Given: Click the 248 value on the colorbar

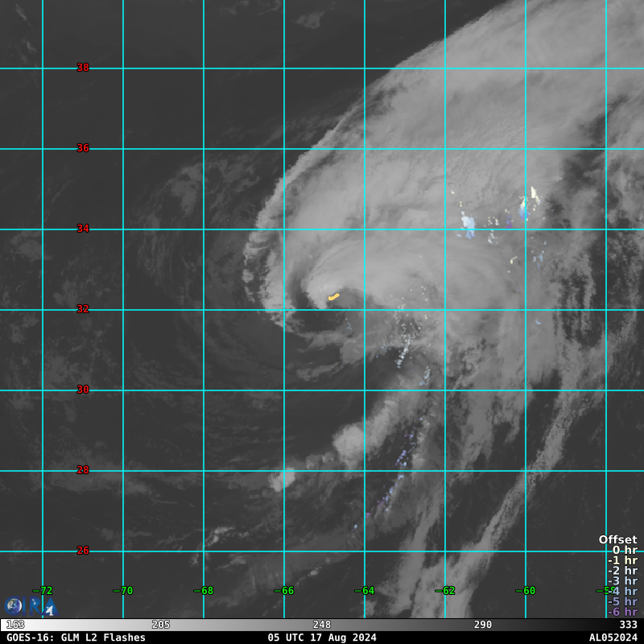Looking at the screenshot, I should coord(322,625).
